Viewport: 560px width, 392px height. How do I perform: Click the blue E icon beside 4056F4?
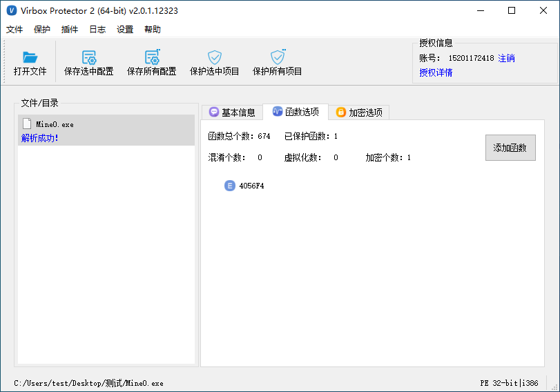230,186
